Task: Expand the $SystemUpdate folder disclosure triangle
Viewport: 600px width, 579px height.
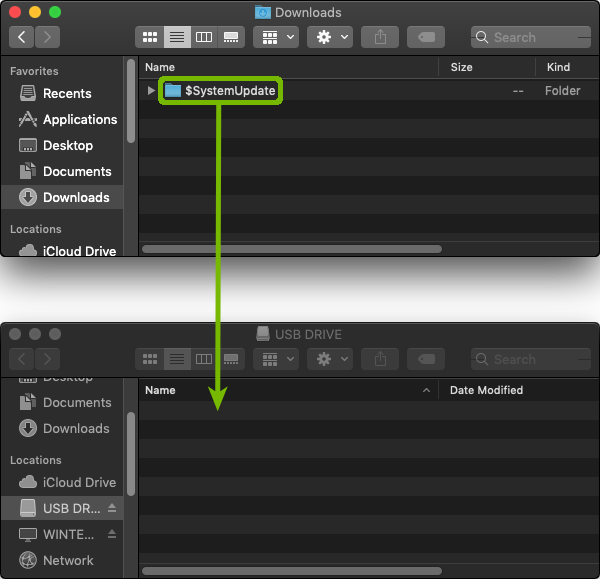Action: click(x=151, y=91)
